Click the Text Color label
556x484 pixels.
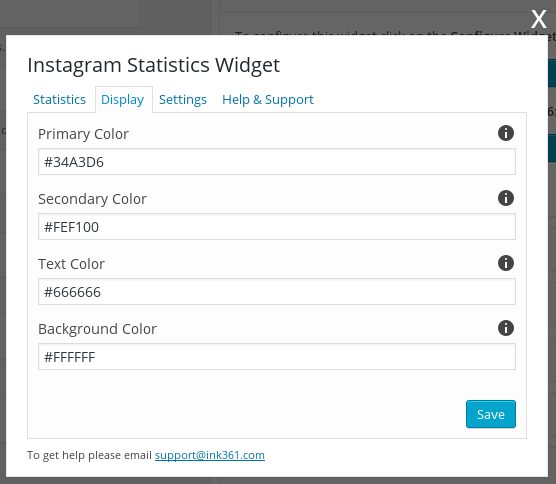pos(71,264)
